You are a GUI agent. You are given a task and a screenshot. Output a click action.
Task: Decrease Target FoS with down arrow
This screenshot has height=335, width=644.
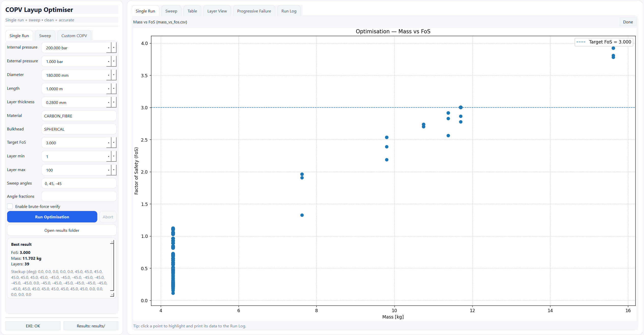(x=114, y=143)
